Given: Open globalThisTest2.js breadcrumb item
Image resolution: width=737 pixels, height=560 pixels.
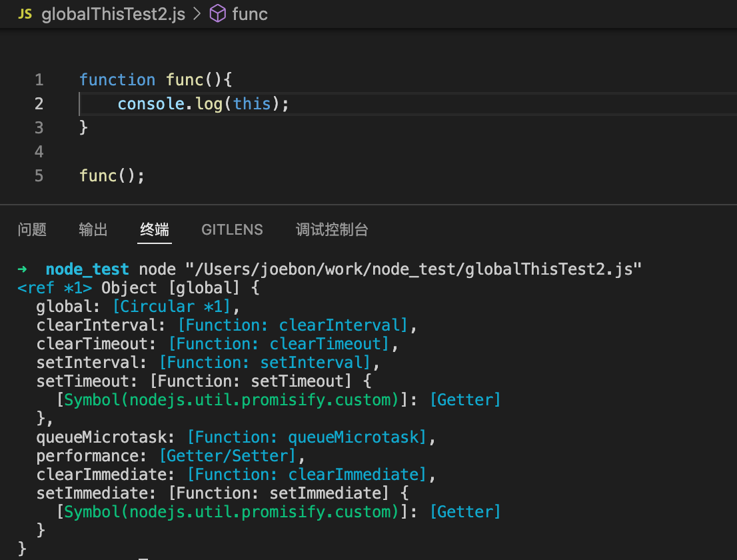Looking at the screenshot, I should tap(113, 14).
